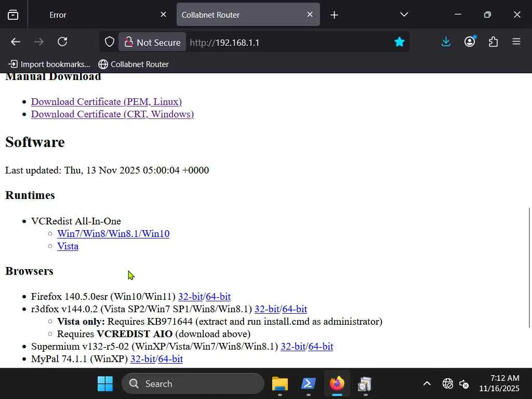Download Certificate CRT for Windows
Image resolution: width=532 pixels, height=399 pixels.
[x=112, y=114]
